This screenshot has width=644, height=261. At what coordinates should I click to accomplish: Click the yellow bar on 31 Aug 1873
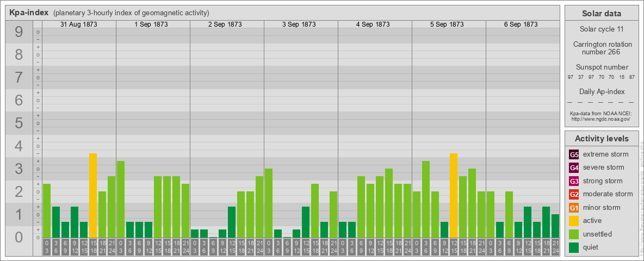click(93, 195)
